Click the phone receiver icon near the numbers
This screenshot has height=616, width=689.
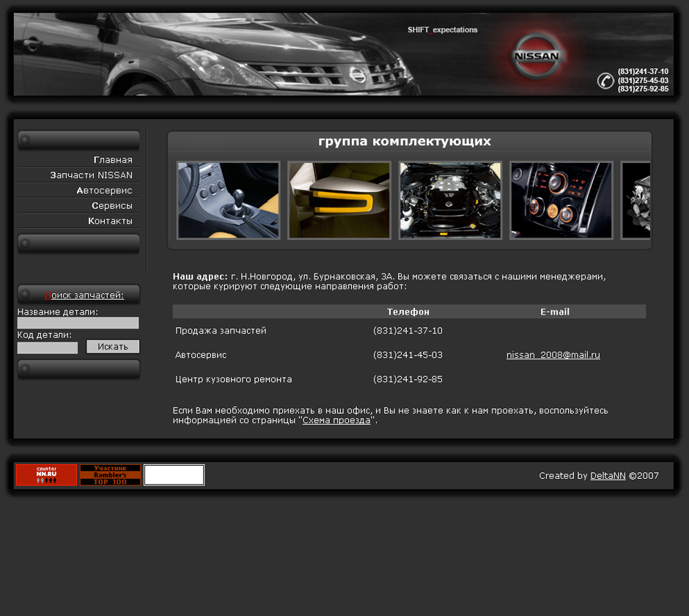pos(605,81)
